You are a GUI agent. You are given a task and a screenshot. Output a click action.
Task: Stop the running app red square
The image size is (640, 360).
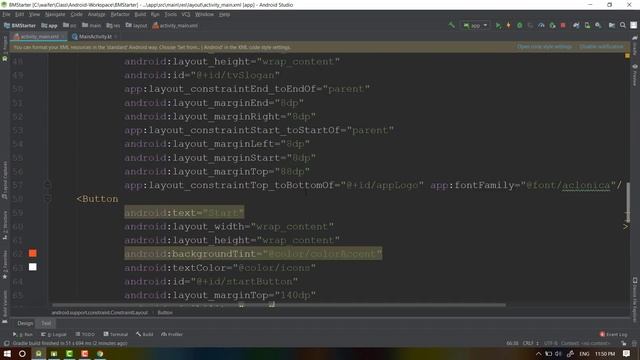click(x=563, y=25)
